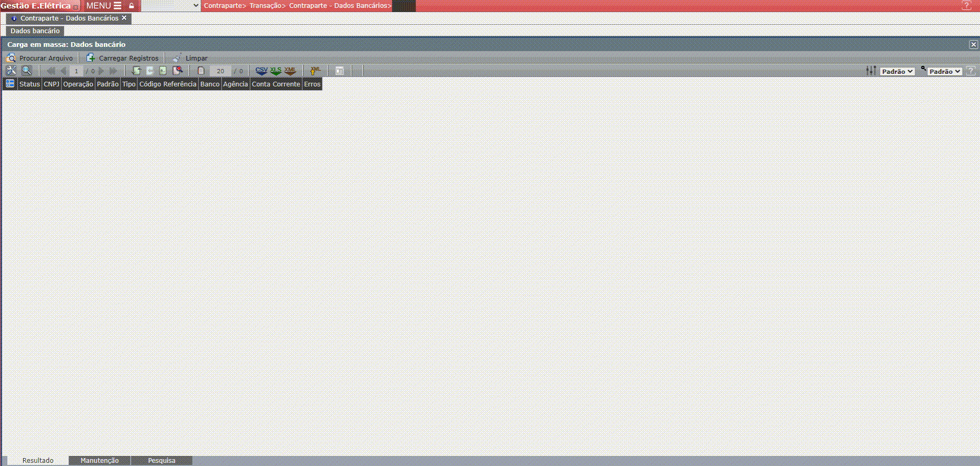The image size is (980, 466).
Task: Open the second Padrão filter dropdown
Action: point(945,71)
